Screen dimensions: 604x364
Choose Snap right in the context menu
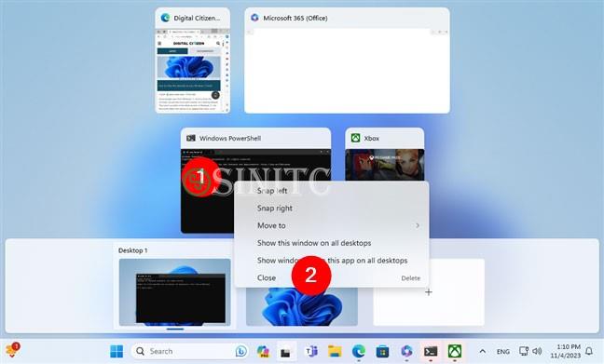click(331, 209)
